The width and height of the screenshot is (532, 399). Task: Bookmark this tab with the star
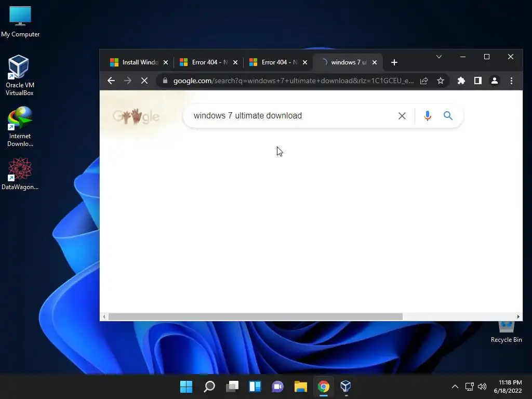pos(441,81)
